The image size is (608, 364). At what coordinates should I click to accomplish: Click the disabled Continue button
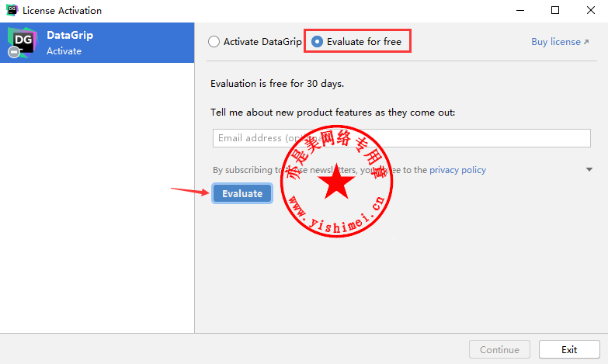[499, 350]
